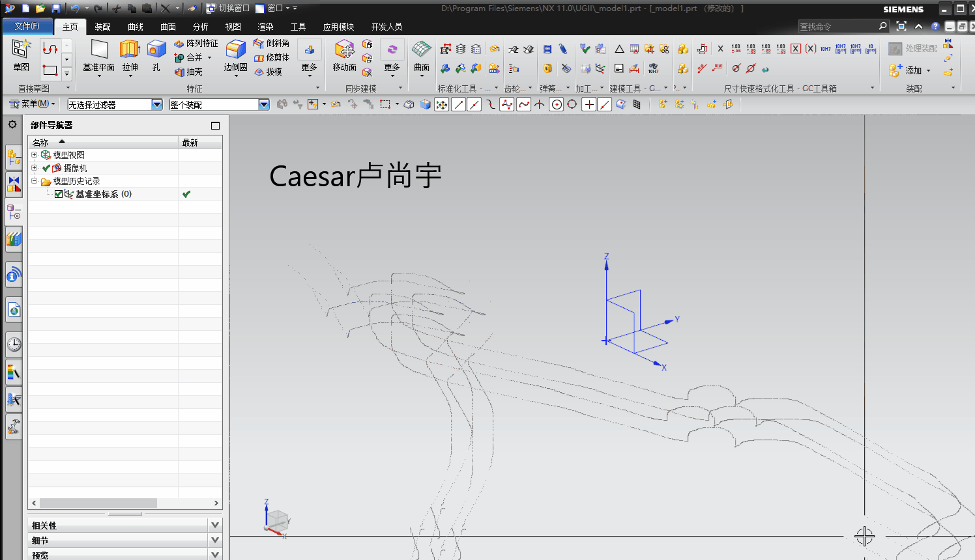Toggle the 基准坐标系 (0) checkbox

[59, 194]
